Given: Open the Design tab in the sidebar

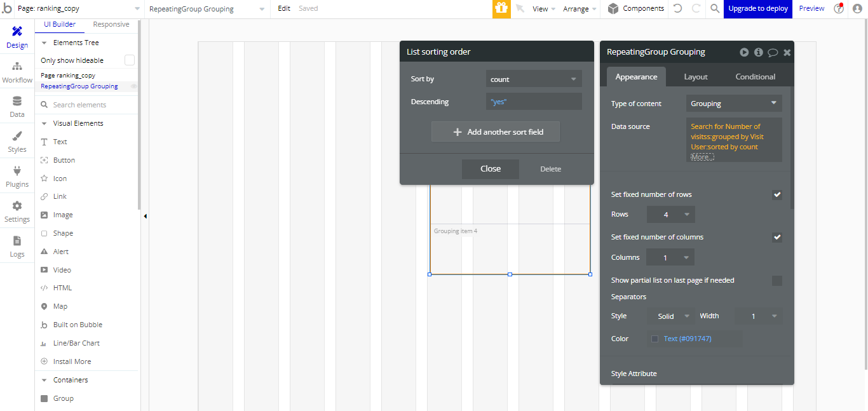Looking at the screenshot, I should coord(17,37).
